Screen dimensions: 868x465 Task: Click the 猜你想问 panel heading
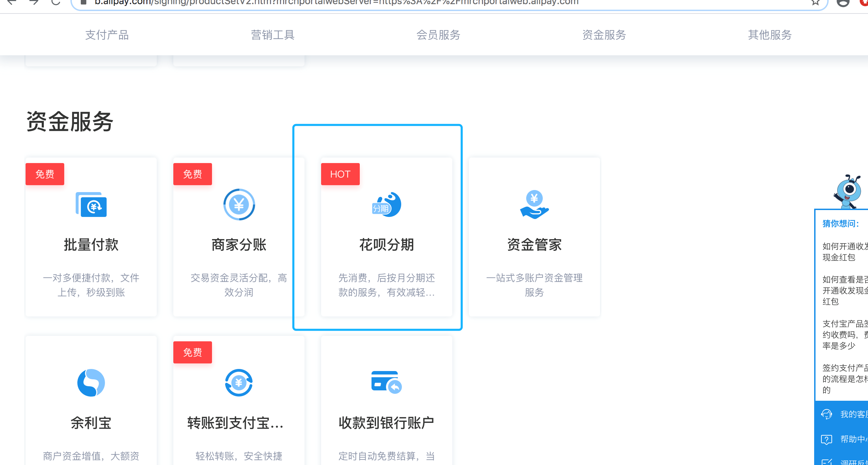coord(841,224)
